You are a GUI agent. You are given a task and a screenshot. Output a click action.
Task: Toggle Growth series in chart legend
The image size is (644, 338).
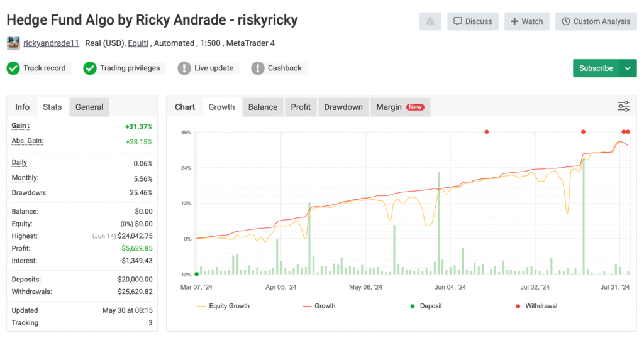click(318, 306)
